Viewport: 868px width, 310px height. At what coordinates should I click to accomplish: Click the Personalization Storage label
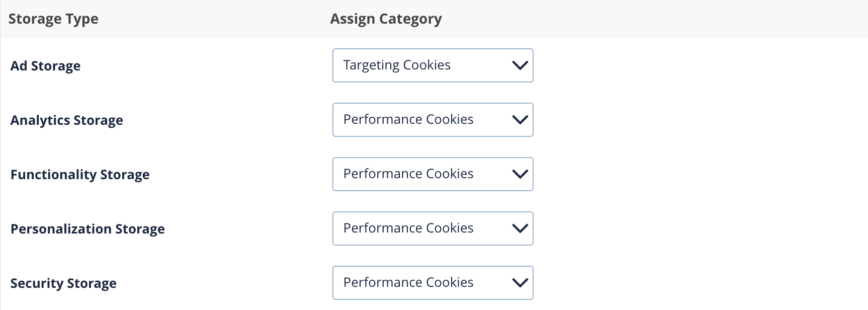click(88, 228)
